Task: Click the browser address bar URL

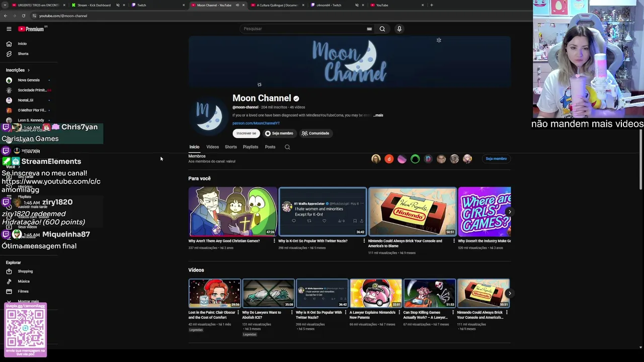Action: click(63, 16)
